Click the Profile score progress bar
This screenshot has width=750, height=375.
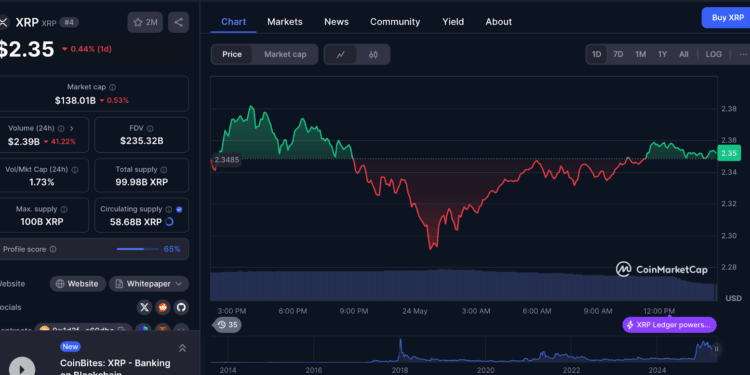pos(138,249)
